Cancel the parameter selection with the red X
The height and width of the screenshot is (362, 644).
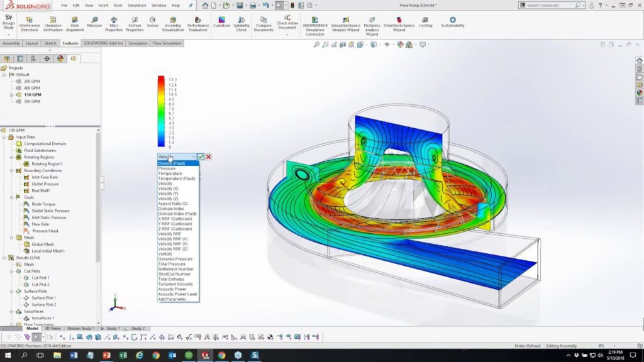point(208,156)
